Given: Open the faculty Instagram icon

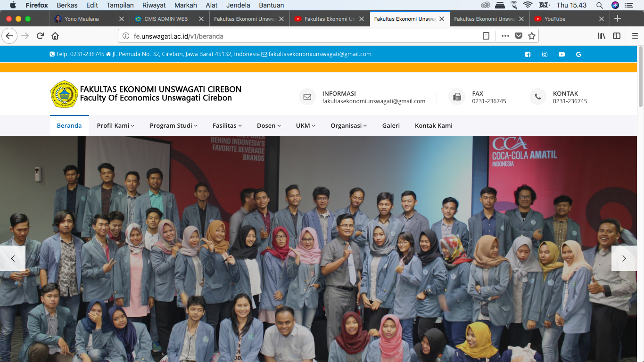Looking at the screenshot, I should pos(545,54).
